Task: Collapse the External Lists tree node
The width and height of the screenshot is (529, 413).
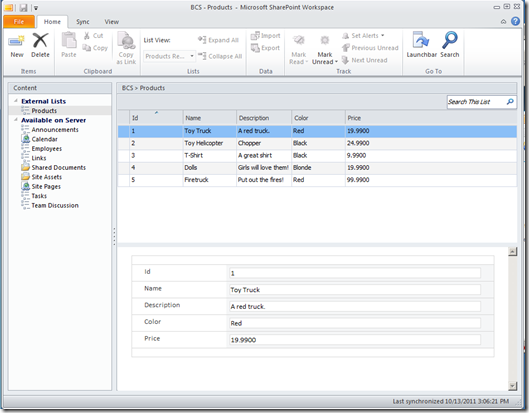Action: tap(16, 101)
